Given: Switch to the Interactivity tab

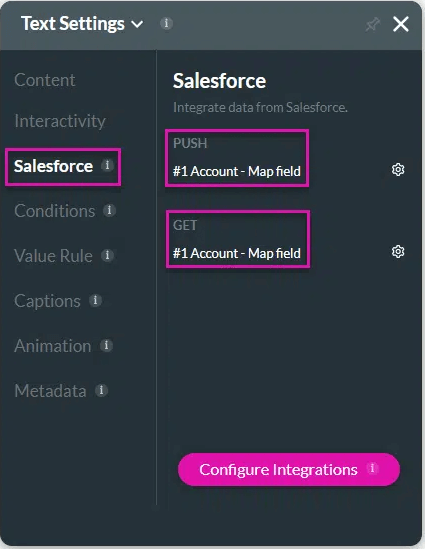Looking at the screenshot, I should pos(60,121).
